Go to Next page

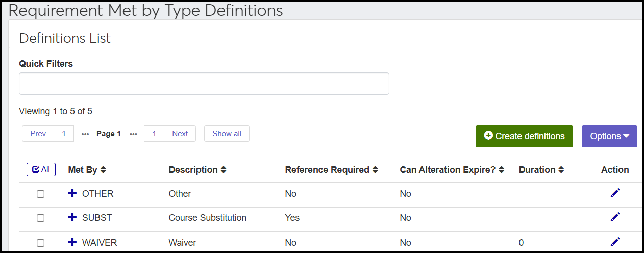[x=180, y=134]
